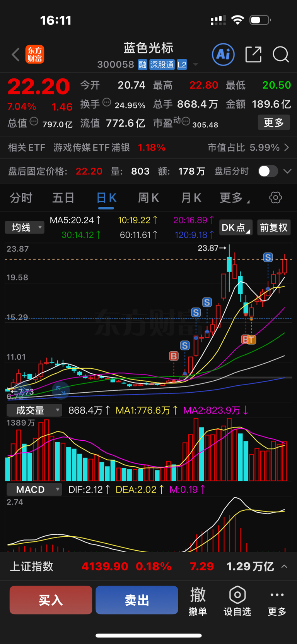Viewport: 297px width, 644px height.
Task: Open the 更多 chart period tab
Action: (234, 198)
